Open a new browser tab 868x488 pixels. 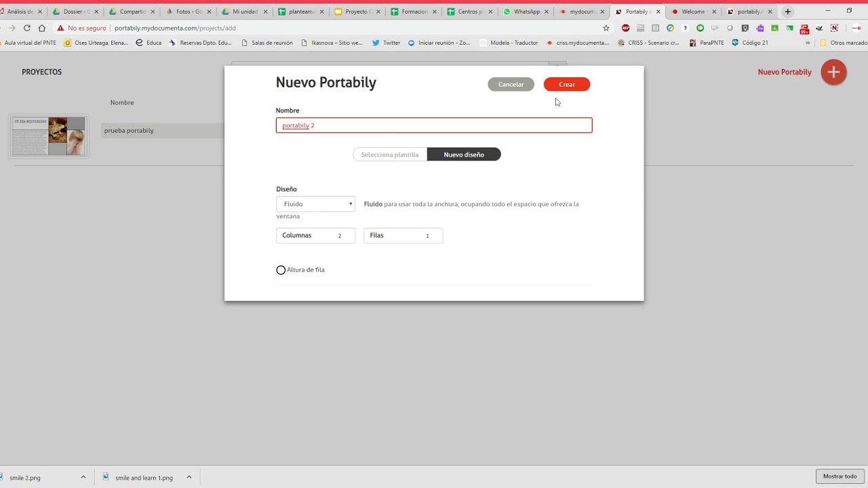coord(787,12)
